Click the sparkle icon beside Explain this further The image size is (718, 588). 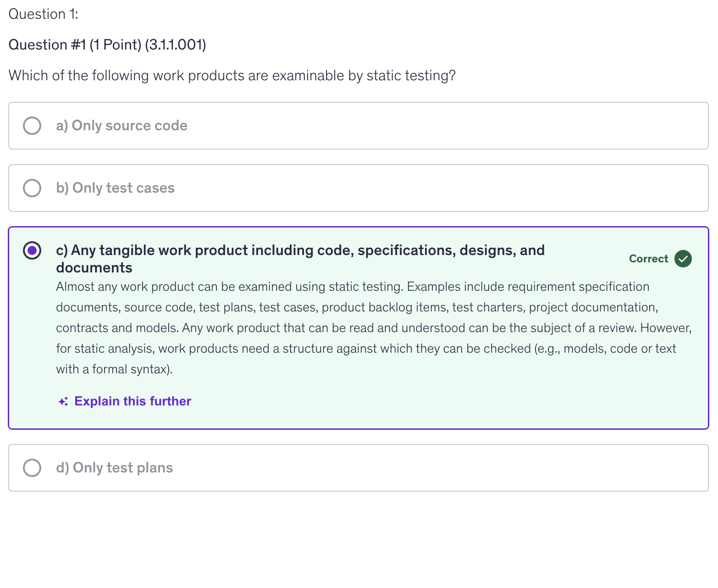[x=63, y=402]
